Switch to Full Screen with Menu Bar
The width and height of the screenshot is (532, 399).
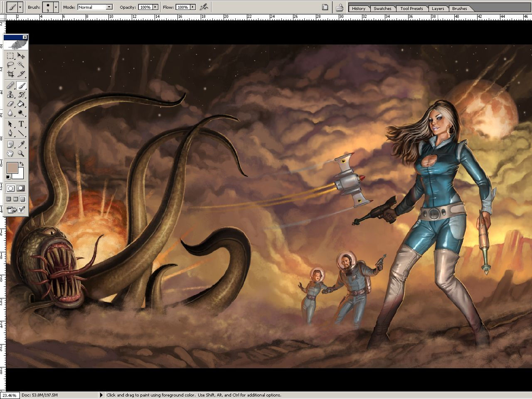16,199
